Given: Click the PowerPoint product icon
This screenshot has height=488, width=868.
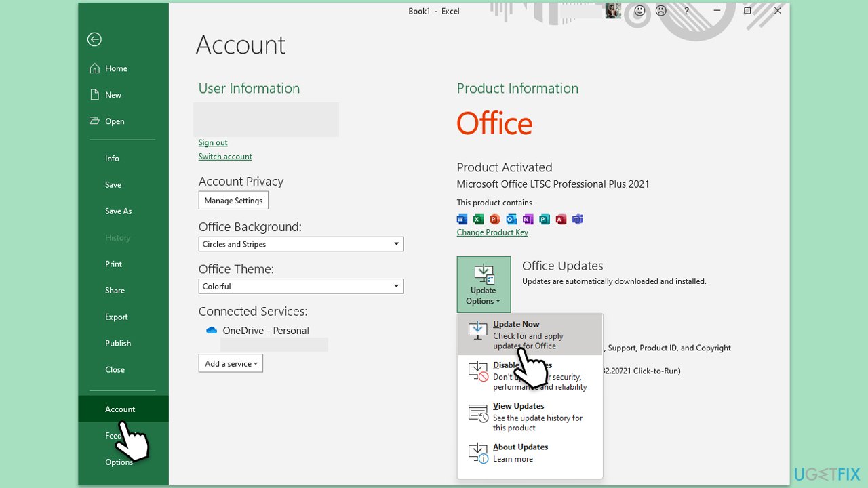Looking at the screenshot, I should (495, 219).
